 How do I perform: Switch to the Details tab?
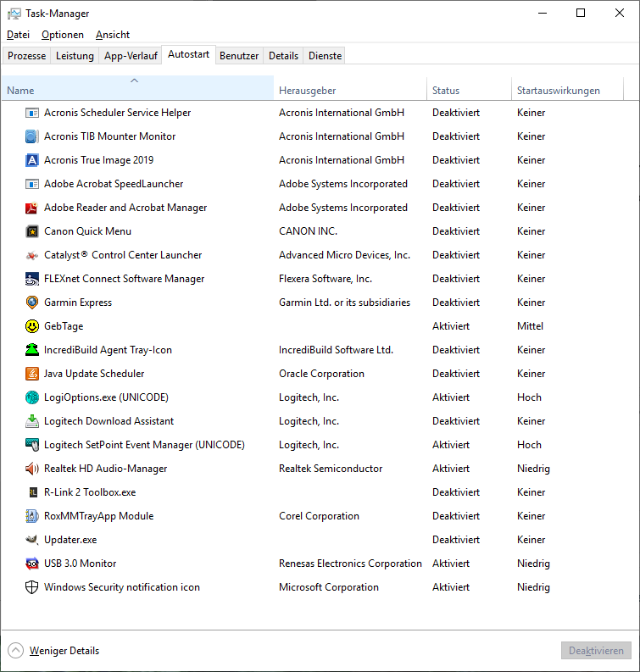283,56
